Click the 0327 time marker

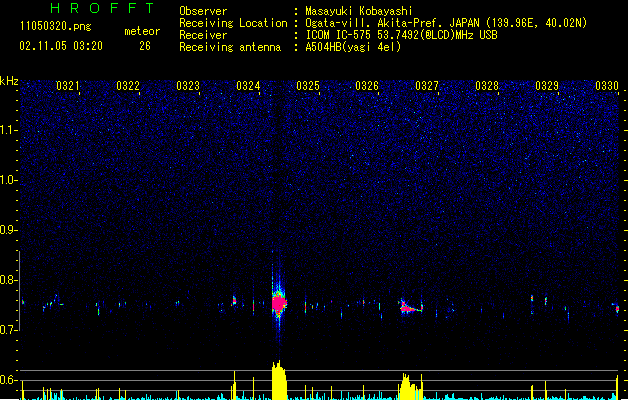(427, 85)
